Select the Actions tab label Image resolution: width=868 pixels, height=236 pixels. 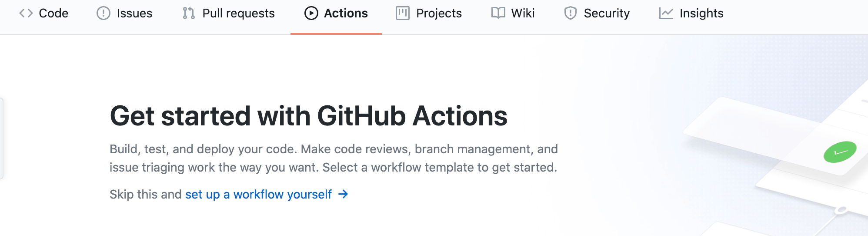[346, 13]
